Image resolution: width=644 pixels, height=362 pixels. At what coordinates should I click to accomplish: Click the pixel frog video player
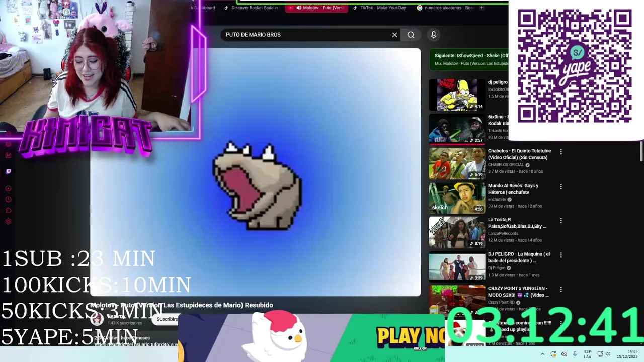coord(255,172)
